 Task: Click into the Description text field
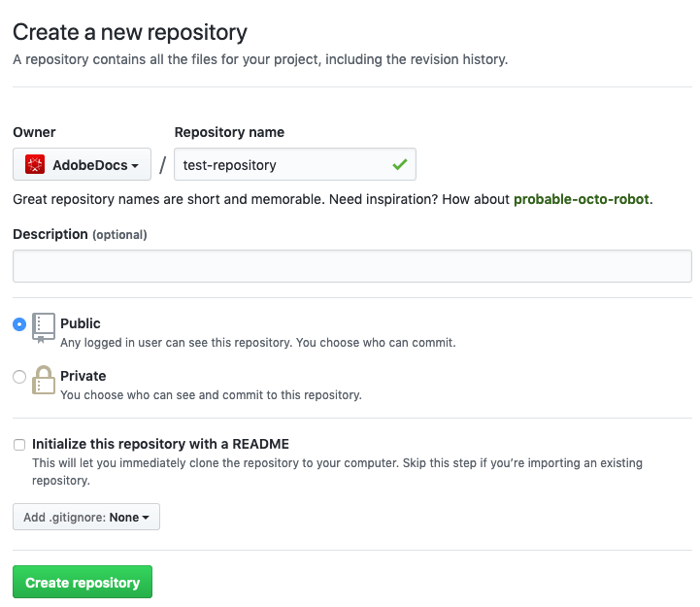(x=351, y=266)
